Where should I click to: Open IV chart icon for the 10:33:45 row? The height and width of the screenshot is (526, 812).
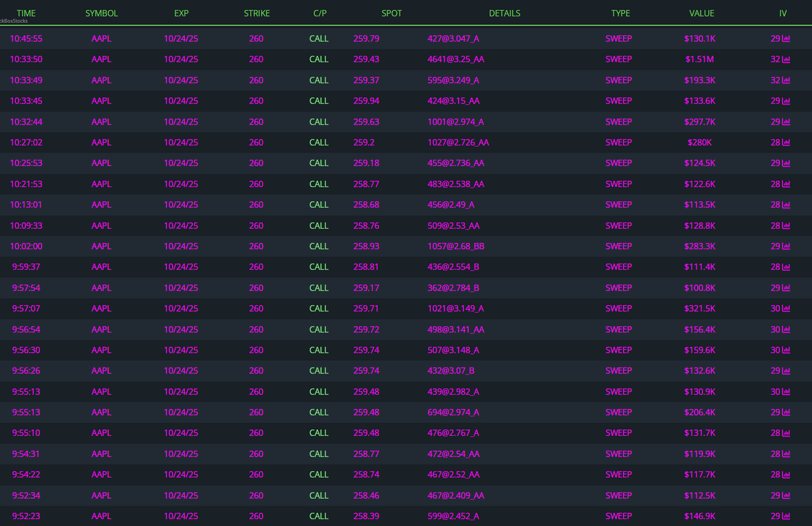coord(786,101)
